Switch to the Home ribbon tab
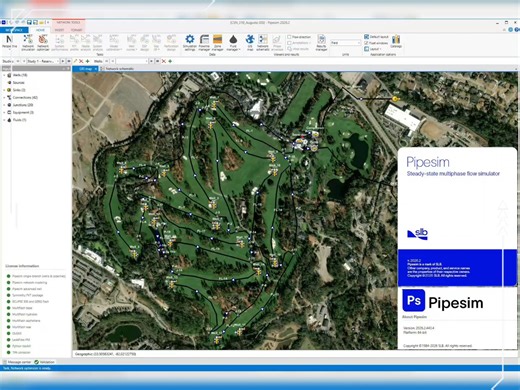 [40, 30]
